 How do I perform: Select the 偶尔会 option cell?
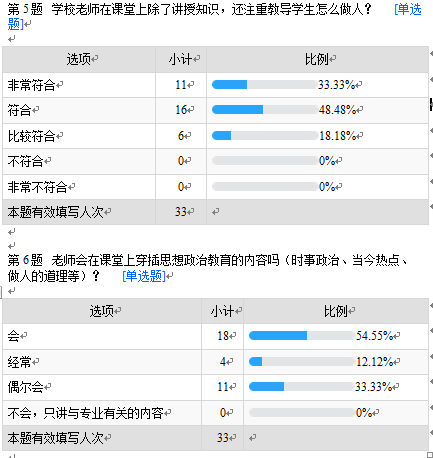(102, 387)
